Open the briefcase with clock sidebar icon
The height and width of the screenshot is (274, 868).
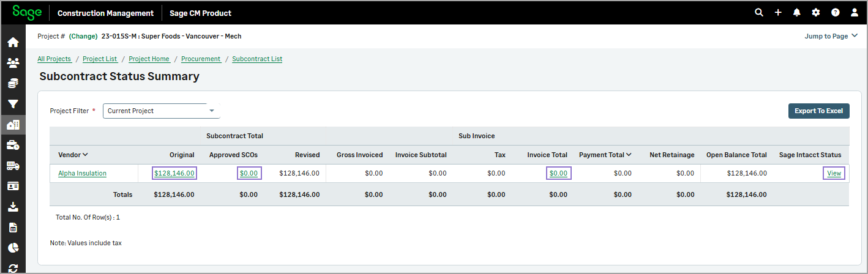[x=13, y=145]
